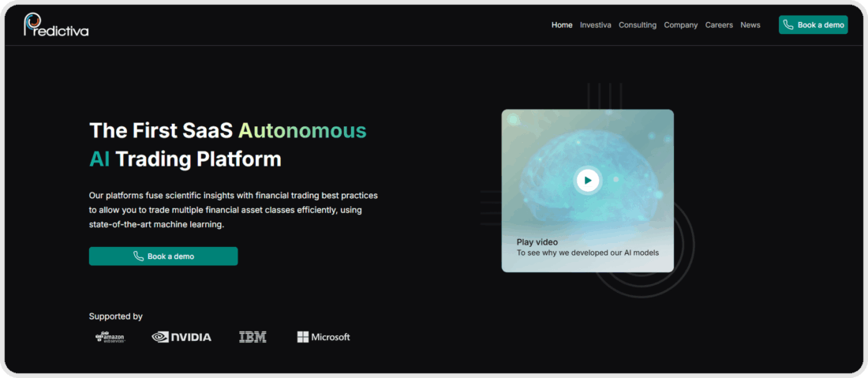This screenshot has width=868, height=378.
Task: Click the "Supported by" label
Action: (116, 316)
